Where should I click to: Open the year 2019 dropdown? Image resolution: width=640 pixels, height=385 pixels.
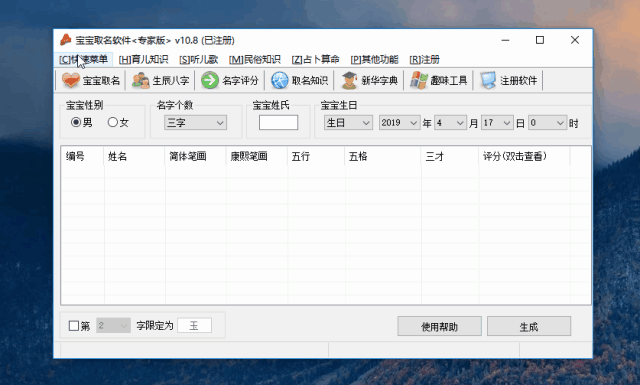[x=399, y=123]
